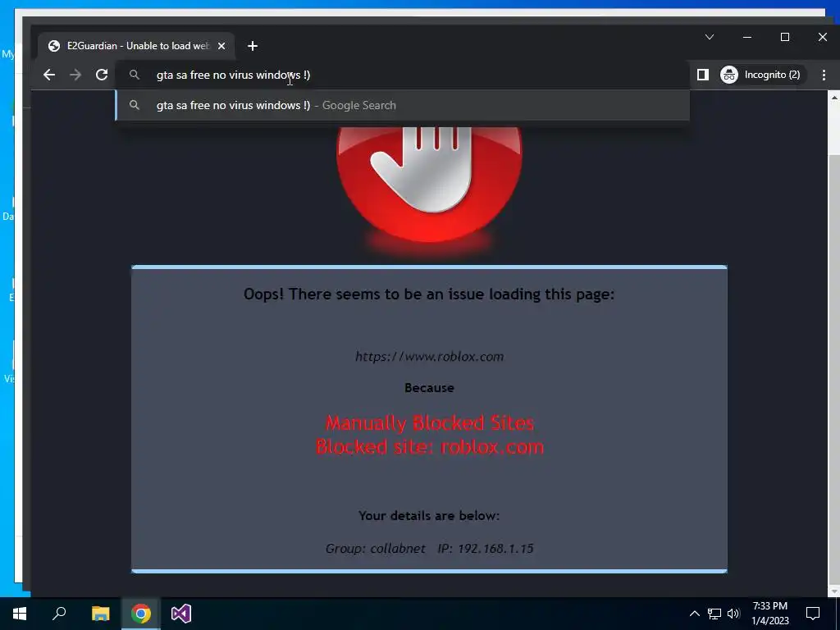Expand the tab search chevron
Viewport: 840px width, 630px height.
click(710, 37)
